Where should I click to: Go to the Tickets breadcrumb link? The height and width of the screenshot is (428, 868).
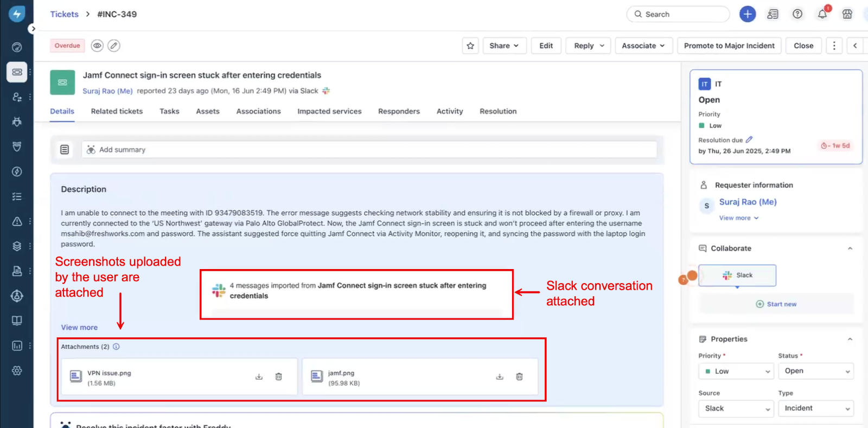click(x=64, y=14)
